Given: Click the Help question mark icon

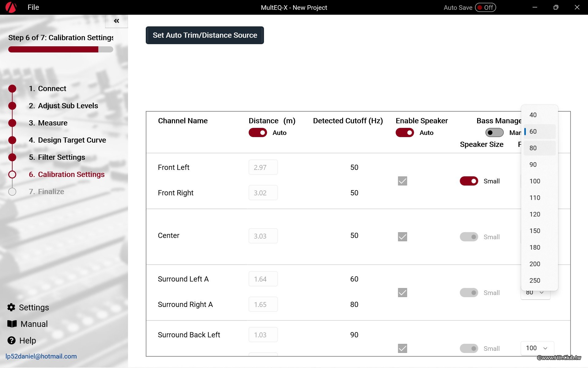Looking at the screenshot, I should 11,340.
